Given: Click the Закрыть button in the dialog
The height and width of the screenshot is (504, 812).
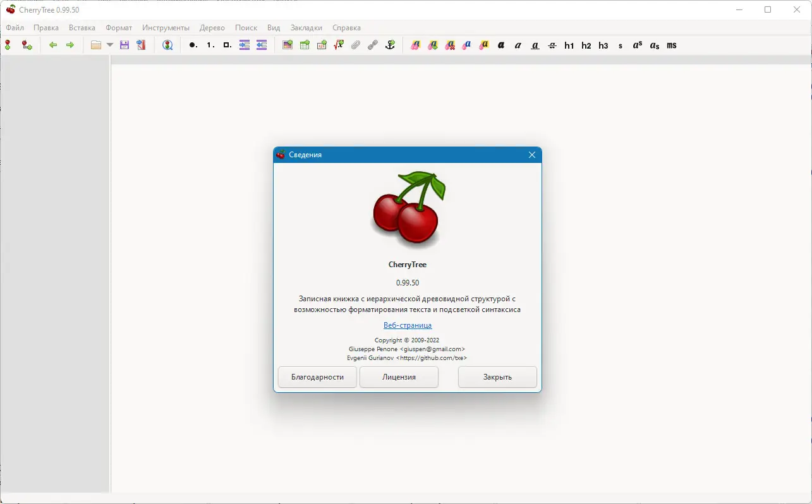Looking at the screenshot, I should pos(497,377).
